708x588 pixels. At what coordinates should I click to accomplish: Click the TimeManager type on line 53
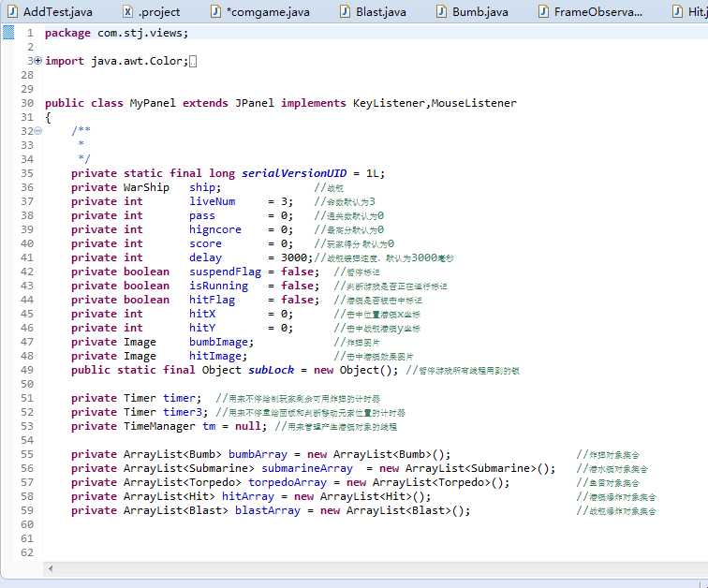(159, 426)
